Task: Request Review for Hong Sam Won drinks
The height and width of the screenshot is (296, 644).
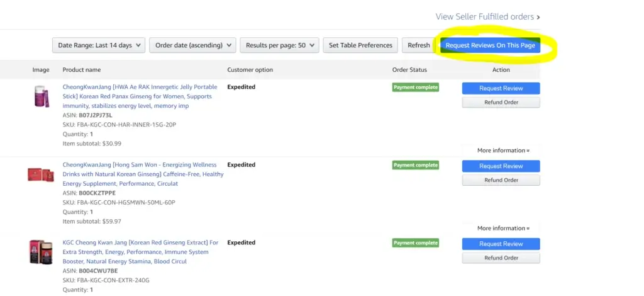Action: click(x=501, y=166)
